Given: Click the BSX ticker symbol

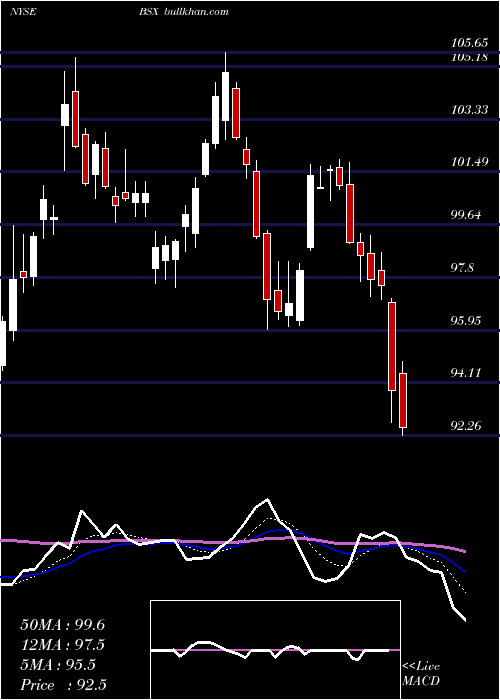Looking at the screenshot, I should [149, 12].
